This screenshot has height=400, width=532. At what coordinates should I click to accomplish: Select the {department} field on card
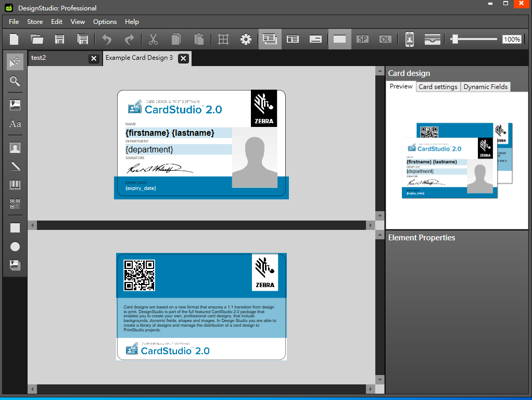pyautogui.click(x=178, y=149)
